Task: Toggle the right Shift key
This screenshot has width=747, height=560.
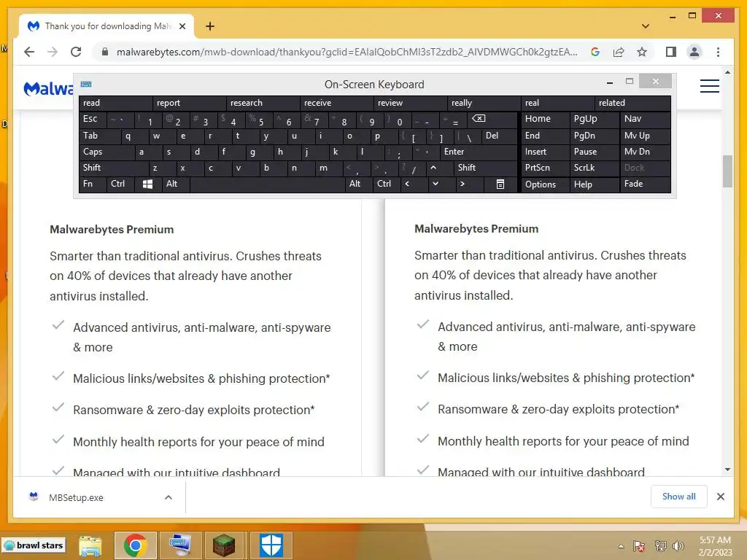Action: tap(485, 168)
